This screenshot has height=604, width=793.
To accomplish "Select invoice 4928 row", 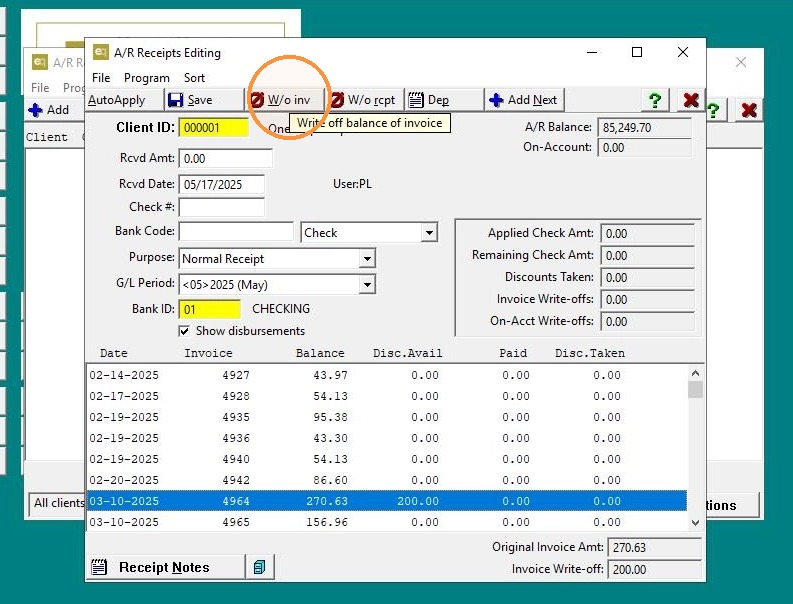I will [387, 396].
